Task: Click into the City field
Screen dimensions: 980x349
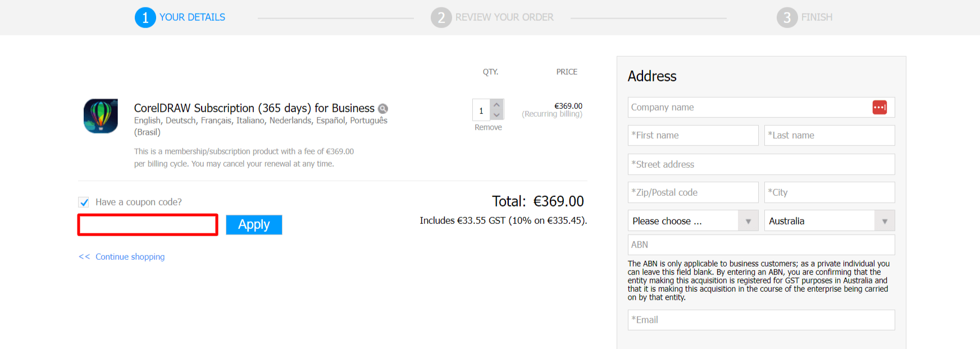Action: (829, 192)
